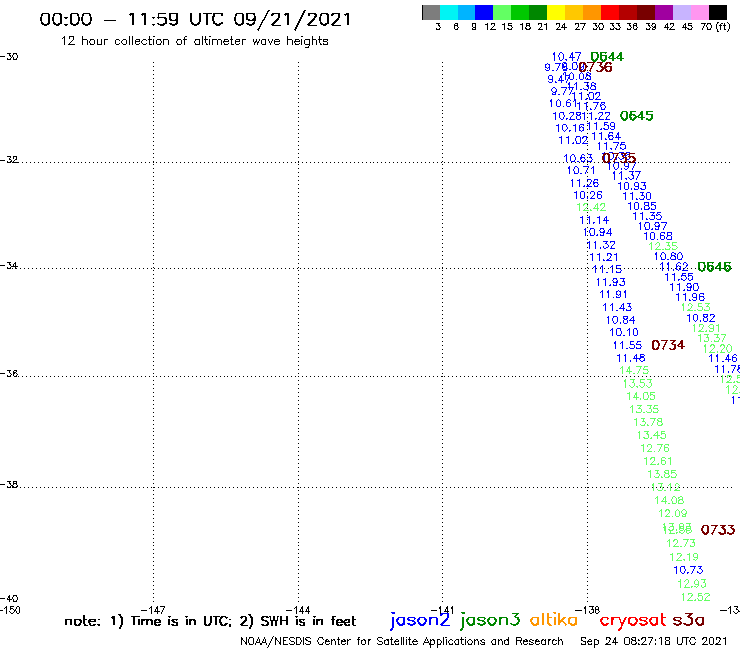Click the 10.82 wave height value
The image size is (740, 650).
701,318
